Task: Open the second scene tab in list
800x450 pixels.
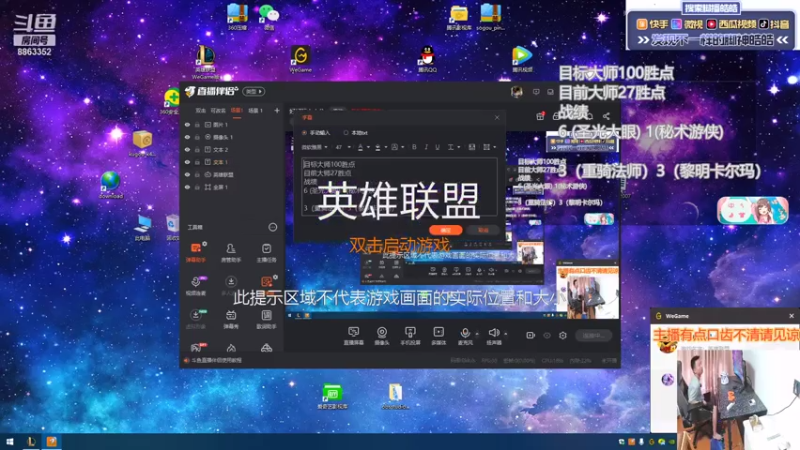Action: 218,111
